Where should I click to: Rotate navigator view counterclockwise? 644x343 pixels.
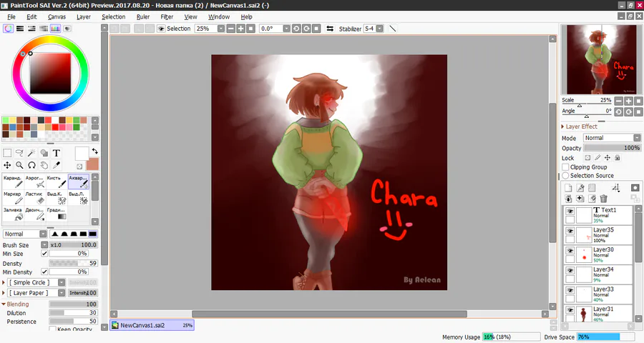click(618, 111)
